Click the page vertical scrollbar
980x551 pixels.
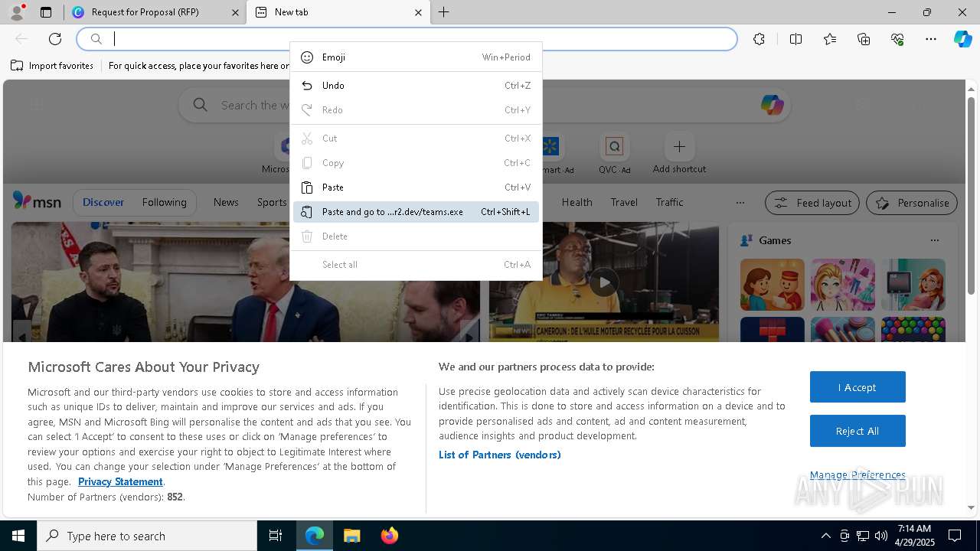pyautogui.click(x=971, y=195)
